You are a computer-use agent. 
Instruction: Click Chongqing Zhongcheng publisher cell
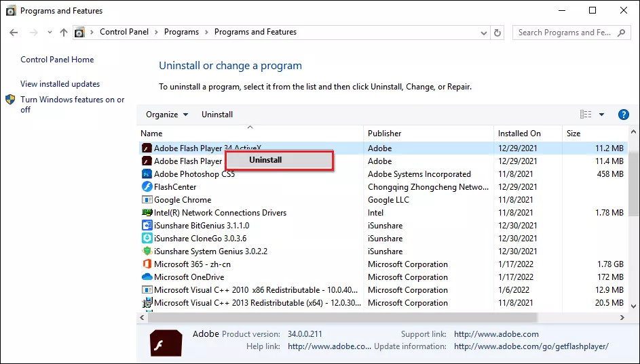click(428, 187)
